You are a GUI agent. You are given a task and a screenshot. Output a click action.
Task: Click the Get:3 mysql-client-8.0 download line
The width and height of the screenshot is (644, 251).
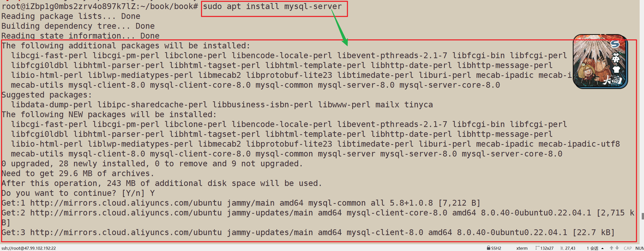point(308,233)
